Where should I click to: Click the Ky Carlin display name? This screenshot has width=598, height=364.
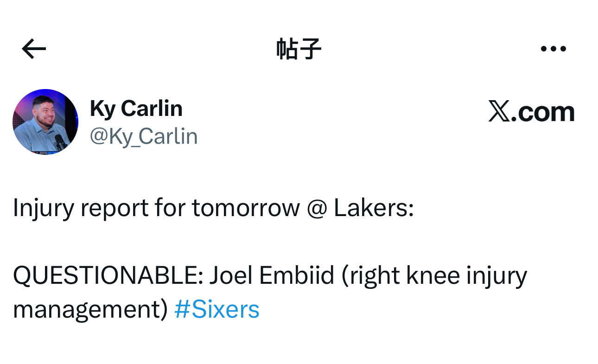click(136, 109)
